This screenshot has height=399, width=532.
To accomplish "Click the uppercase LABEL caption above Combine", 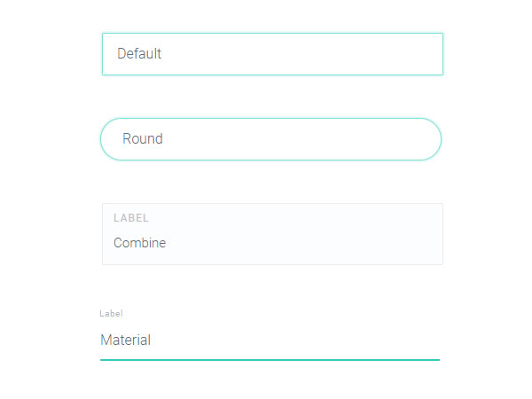I will 131,218.
